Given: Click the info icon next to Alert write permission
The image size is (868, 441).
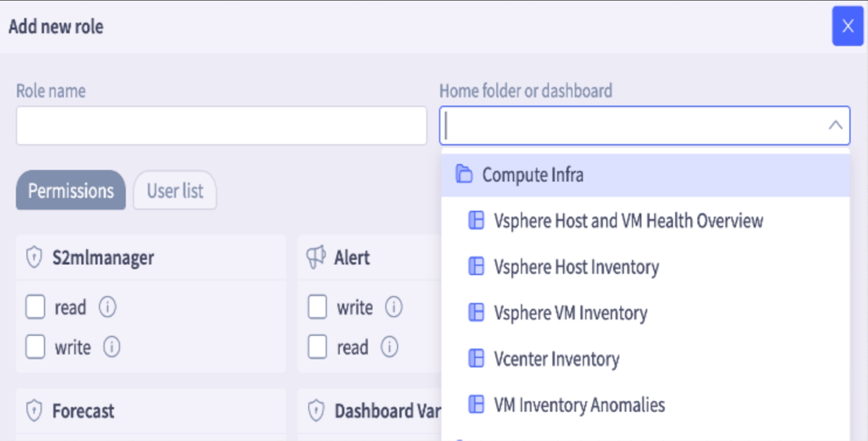Looking at the screenshot, I should (395, 307).
